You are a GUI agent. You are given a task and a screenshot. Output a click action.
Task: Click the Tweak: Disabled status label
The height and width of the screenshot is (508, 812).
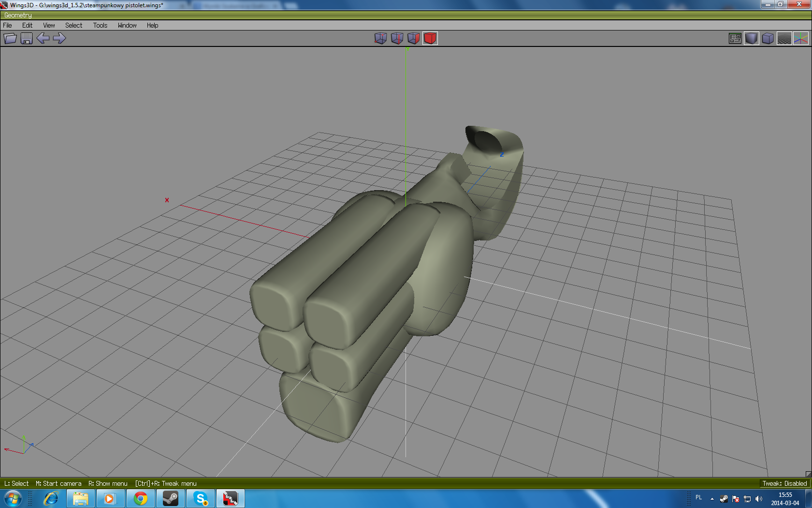coord(784,483)
